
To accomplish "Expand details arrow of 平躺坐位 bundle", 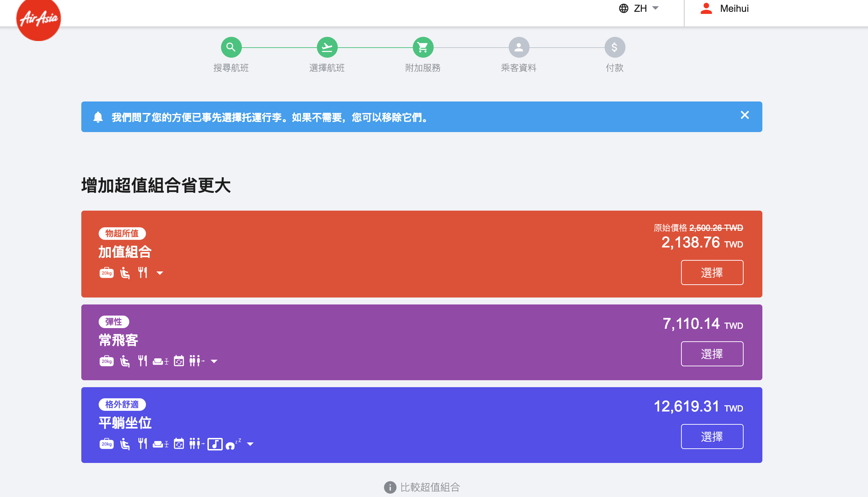I will pyautogui.click(x=250, y=444).
